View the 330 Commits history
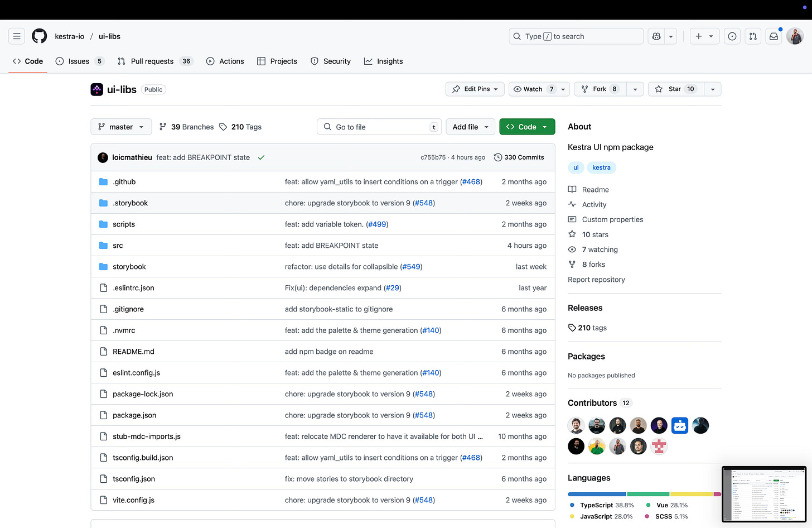The width and height of the screenshot is (812, 528). (519, 157)
